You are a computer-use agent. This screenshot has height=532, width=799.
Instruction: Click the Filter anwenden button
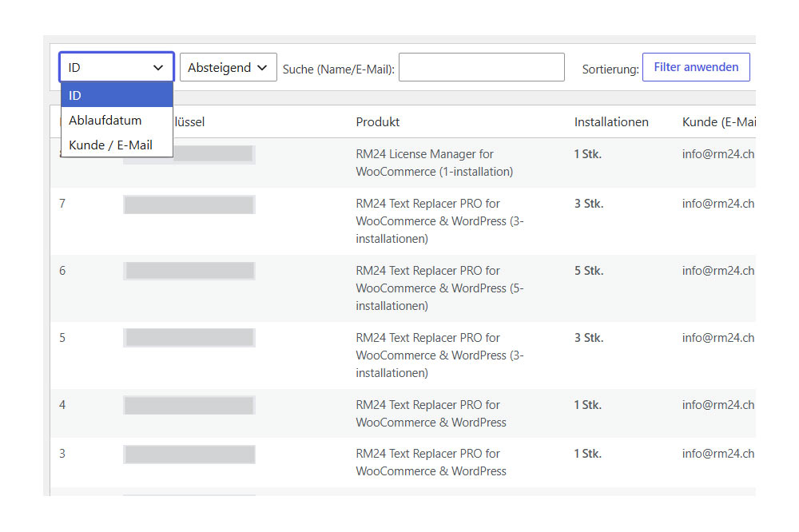tap(696, 67)
